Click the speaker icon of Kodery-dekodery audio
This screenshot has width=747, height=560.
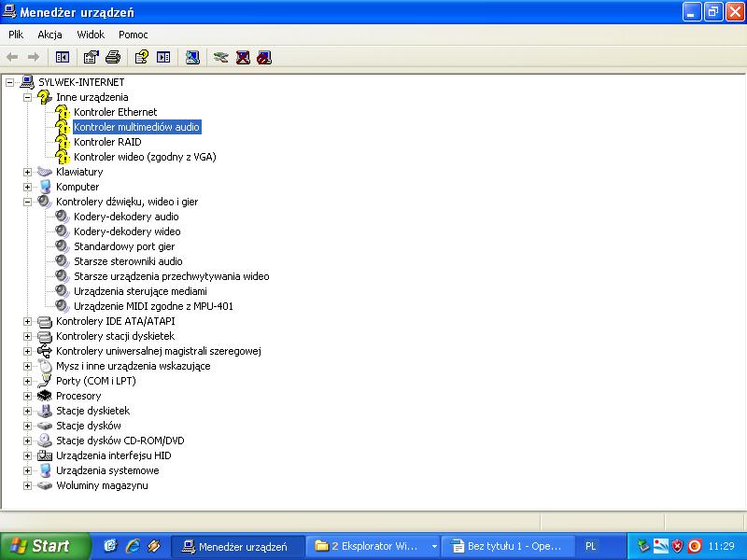tap(63, 217)
